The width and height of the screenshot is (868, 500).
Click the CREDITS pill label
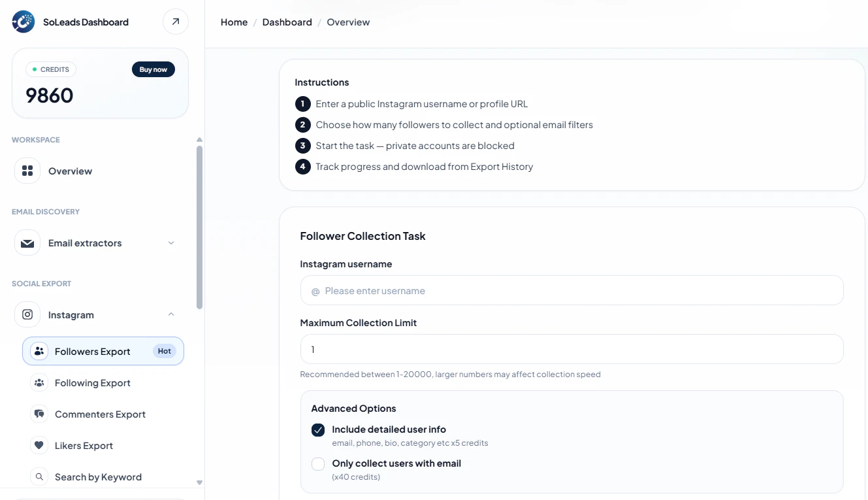pyautogui.click(x=51, y=69)
